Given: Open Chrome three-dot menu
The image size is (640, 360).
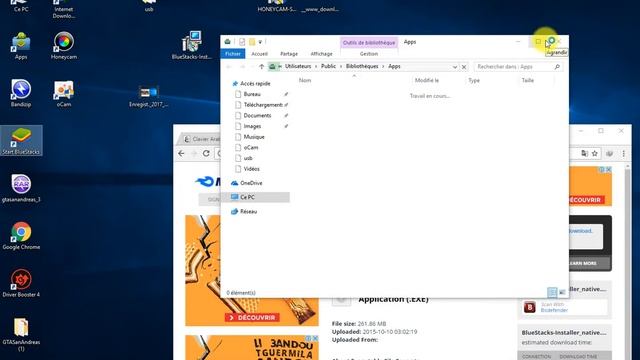Looking at the screenshot, I should click(x=623, y=153).
